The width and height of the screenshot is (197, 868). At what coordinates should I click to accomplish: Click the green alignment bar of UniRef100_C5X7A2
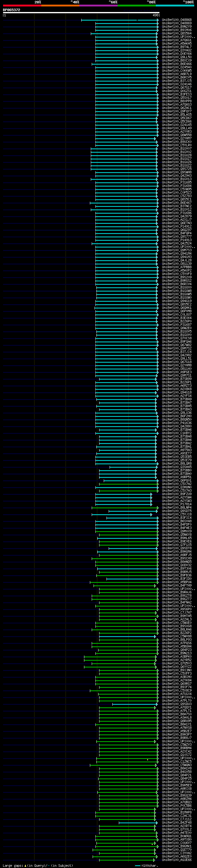coord(129,484)
